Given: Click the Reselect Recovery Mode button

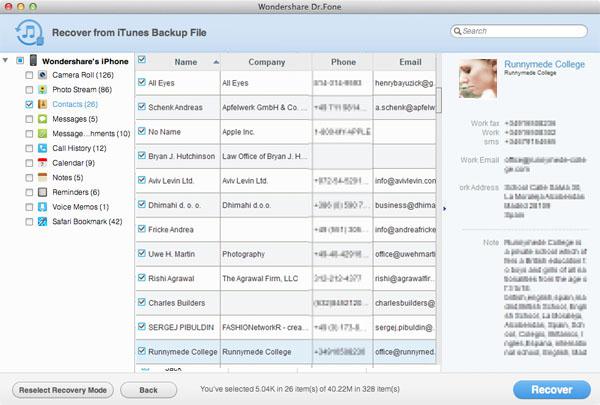Looking at the screenshot, I should [63, 390].
